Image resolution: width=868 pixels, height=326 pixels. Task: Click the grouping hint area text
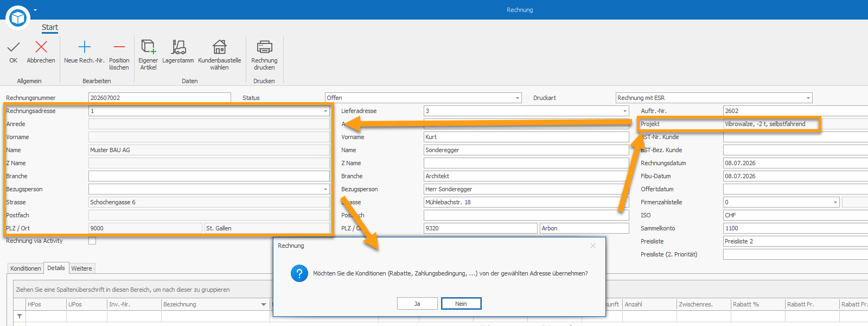[123, 290]
